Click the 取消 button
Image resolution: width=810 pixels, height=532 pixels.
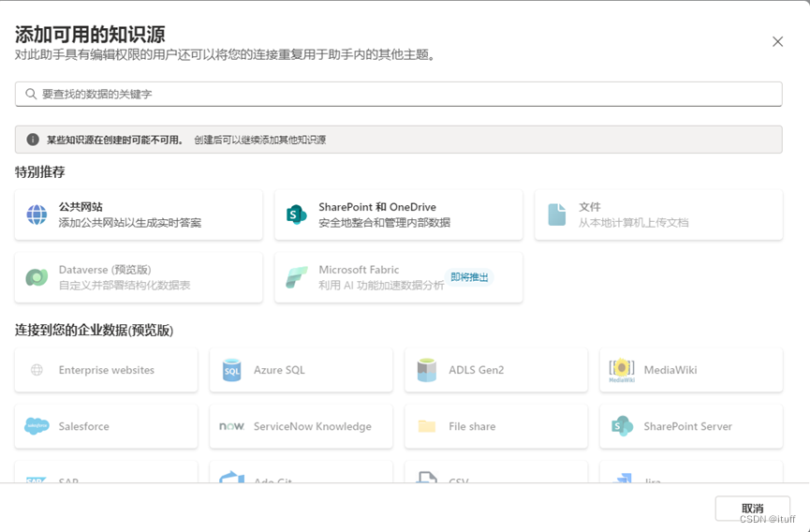753,509
